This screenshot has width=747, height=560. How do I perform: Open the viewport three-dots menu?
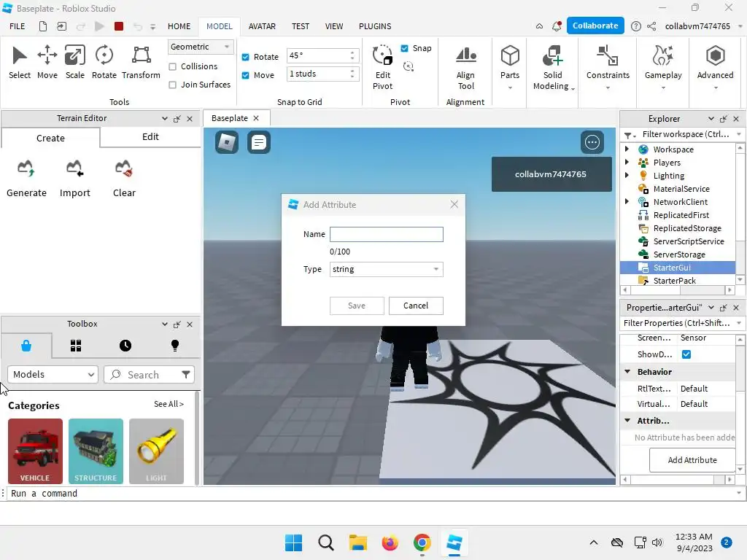(592, 142)
